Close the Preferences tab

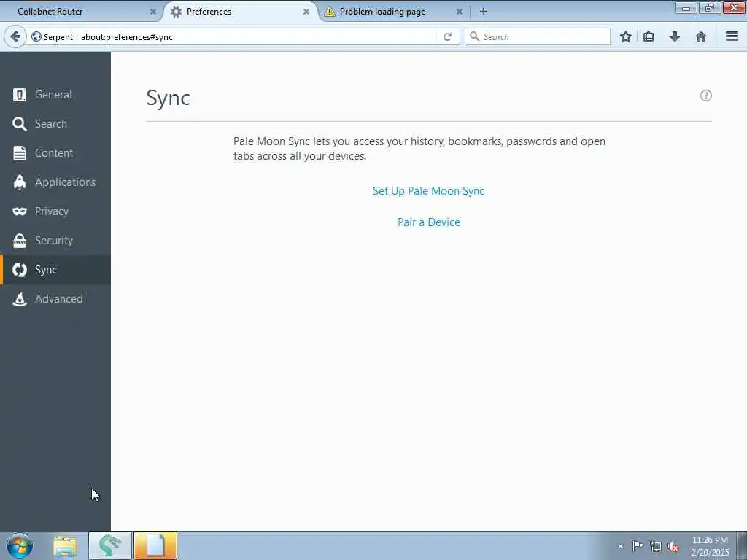pos(306,12)
